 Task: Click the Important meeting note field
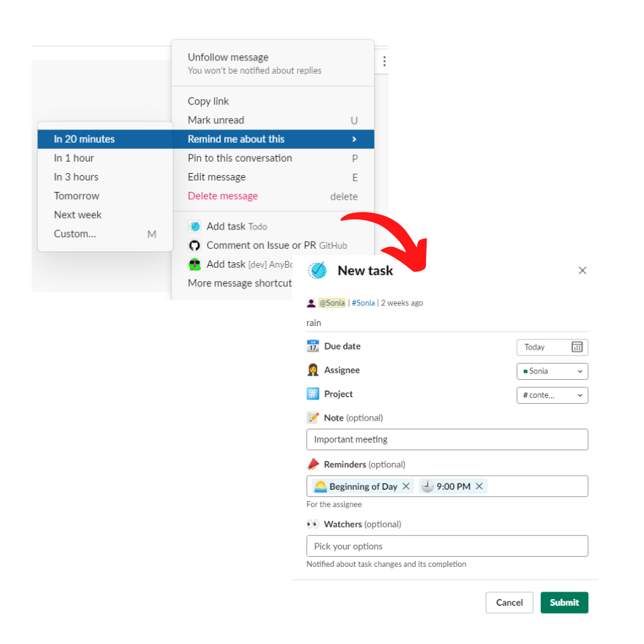click(447, 439)
